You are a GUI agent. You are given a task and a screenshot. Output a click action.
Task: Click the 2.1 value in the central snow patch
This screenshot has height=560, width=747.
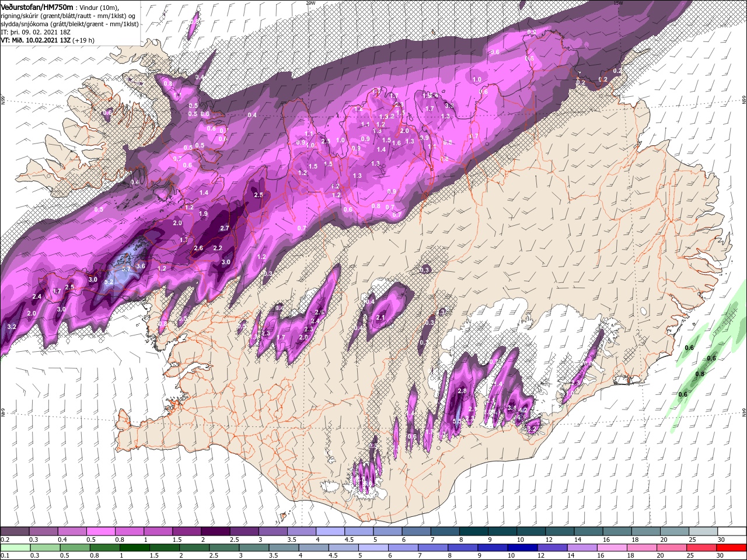(x=381, y=317)
